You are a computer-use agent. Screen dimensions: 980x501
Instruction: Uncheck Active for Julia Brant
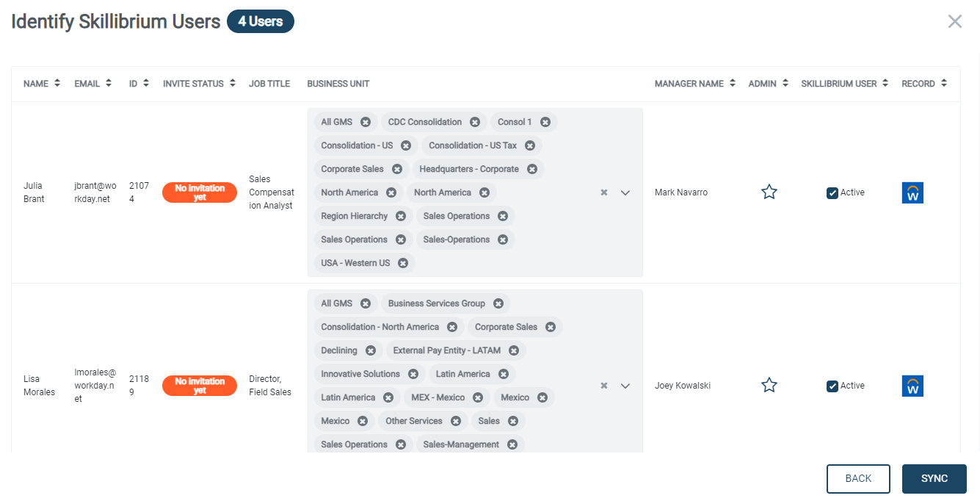pos(832,193)
